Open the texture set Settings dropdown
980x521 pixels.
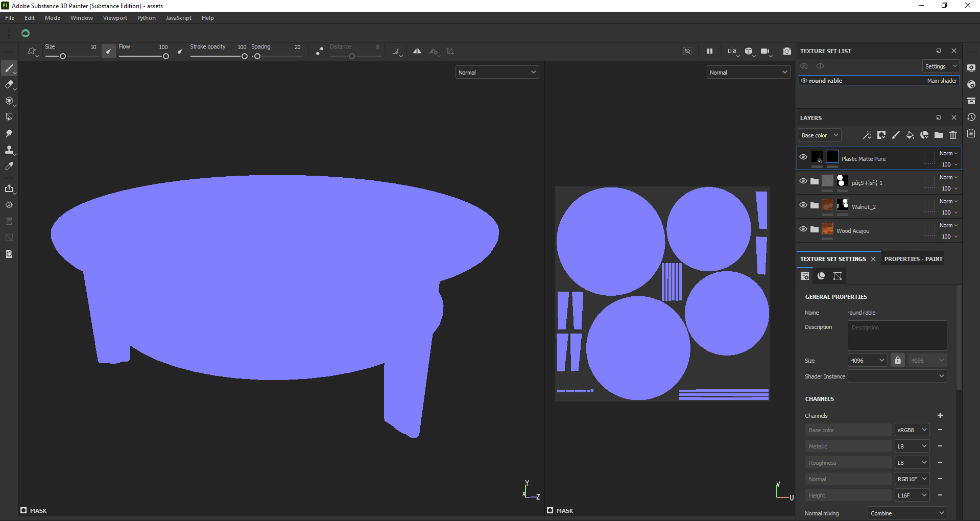point(941,66)
